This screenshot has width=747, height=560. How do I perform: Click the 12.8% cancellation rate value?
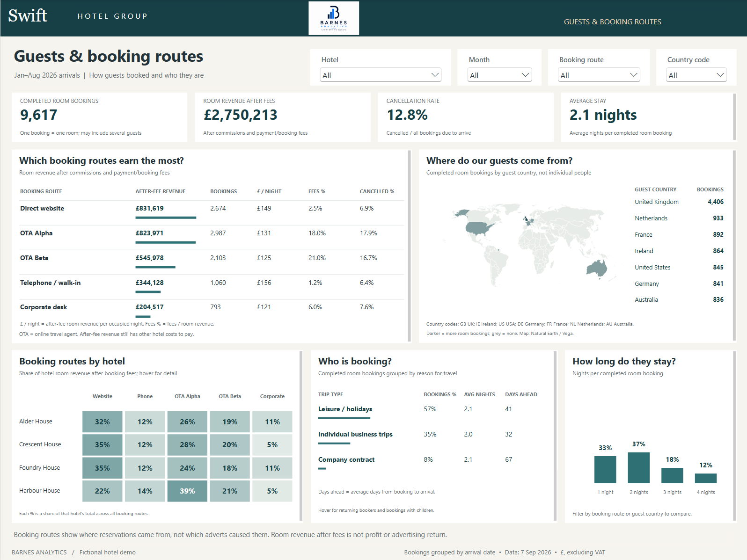[407, 115]
